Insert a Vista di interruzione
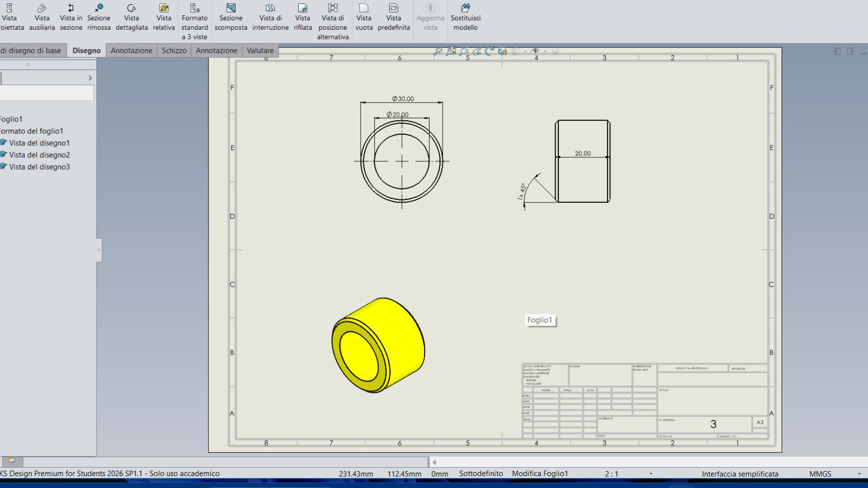 point(270,18)
